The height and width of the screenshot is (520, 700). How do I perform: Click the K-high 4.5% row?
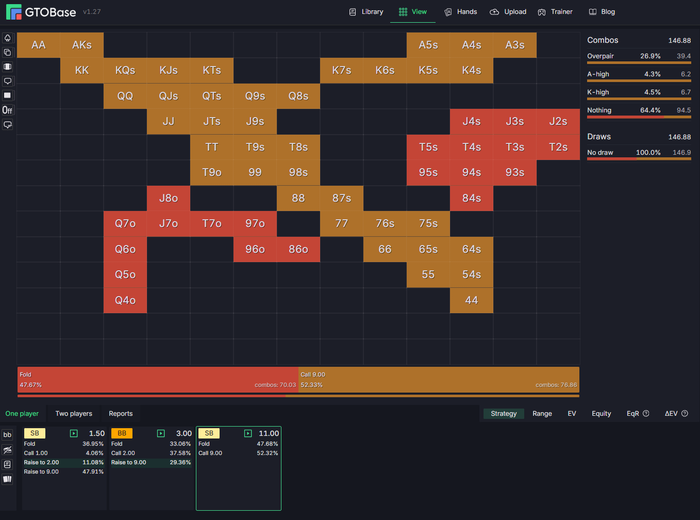pyautogui.click(x=639, y=93)
